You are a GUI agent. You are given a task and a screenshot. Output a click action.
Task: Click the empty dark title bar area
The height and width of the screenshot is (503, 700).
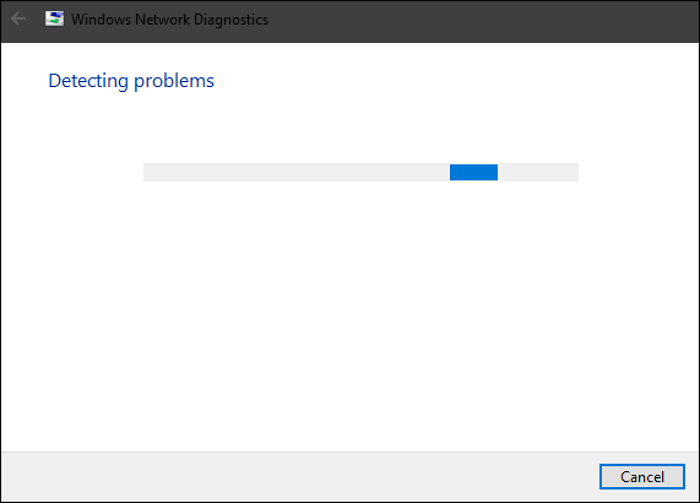click(x=482, y=21)
